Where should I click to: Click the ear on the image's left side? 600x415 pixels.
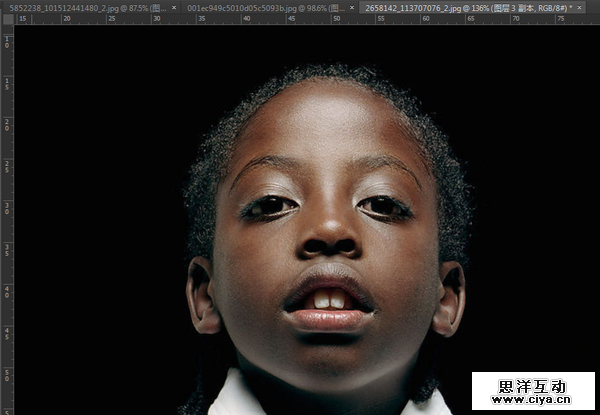pyautogui.click(x=201, y=295)
